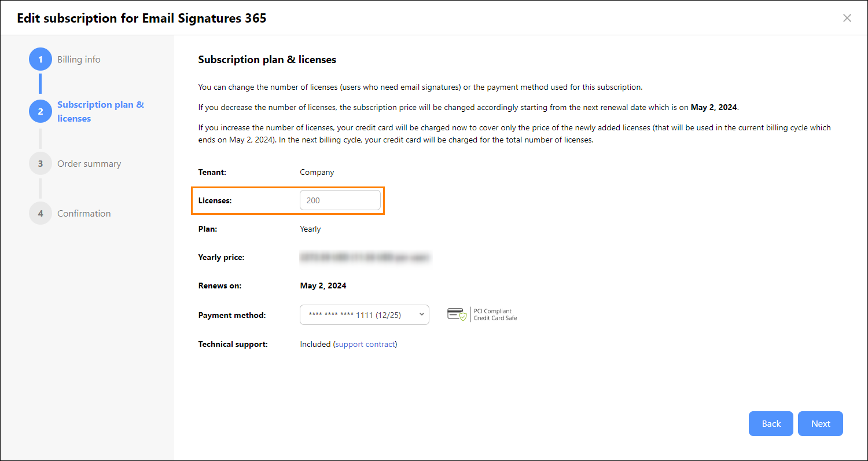Click the 'Licenses:' label
The height and width of the screenshot is (461, 868).
[215, 200]
